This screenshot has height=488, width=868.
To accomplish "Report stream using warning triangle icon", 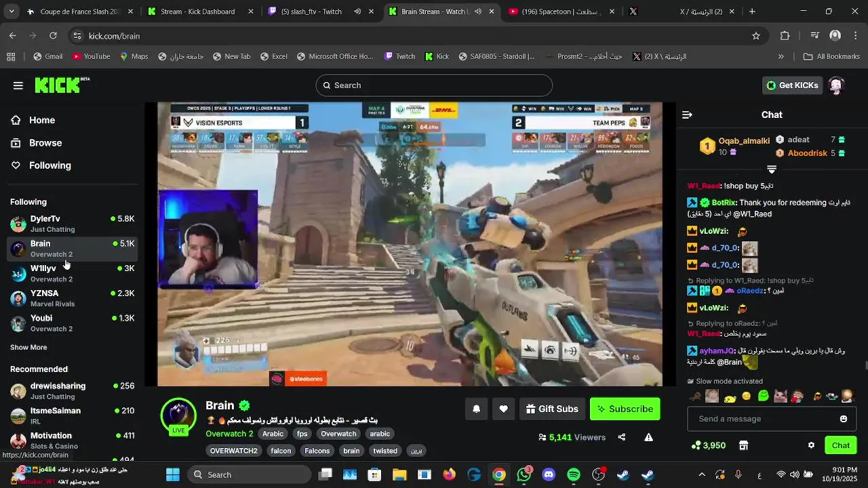I will click(649, 437).
